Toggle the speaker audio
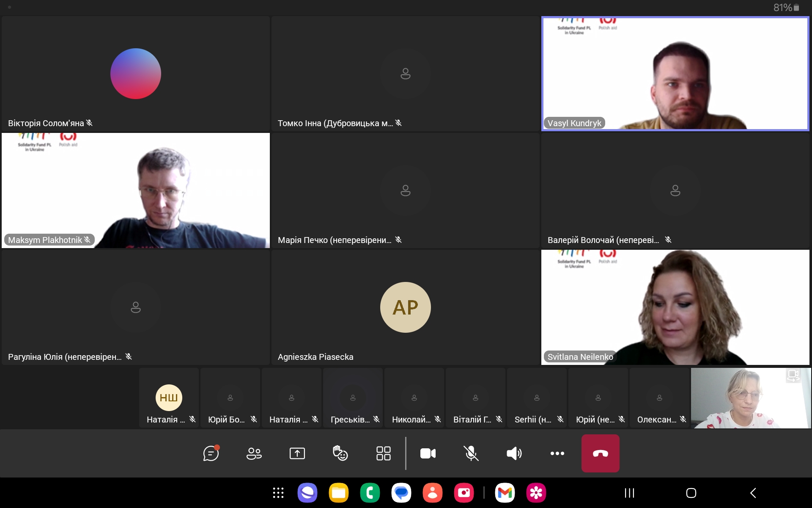812x508 pixels. click(x=514, y=453)
